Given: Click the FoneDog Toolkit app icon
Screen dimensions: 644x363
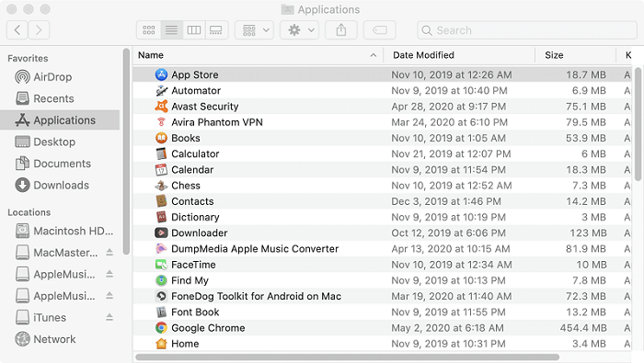Looking at the screenshot, I should click(161, 296).
